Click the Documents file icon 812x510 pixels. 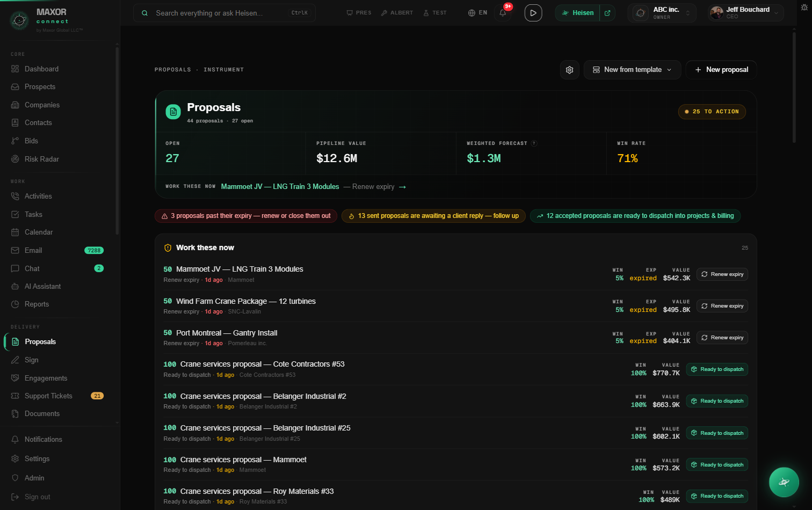15,413
